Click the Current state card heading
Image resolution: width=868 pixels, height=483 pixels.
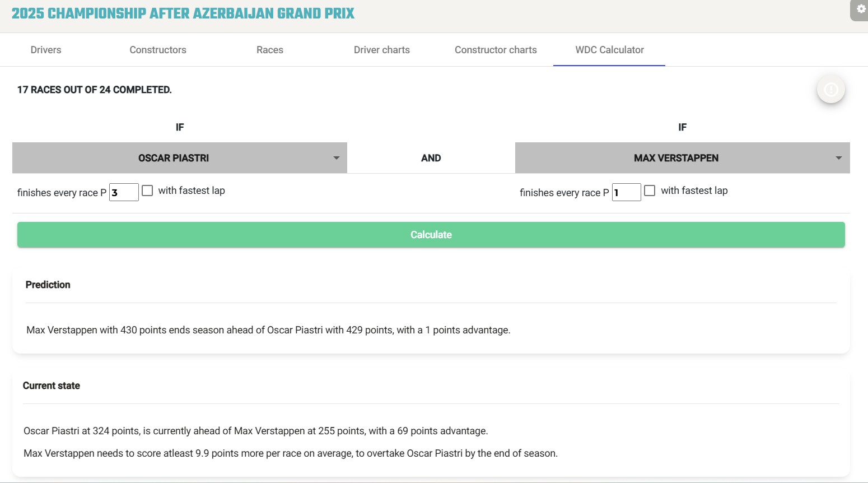click(52, 386)
